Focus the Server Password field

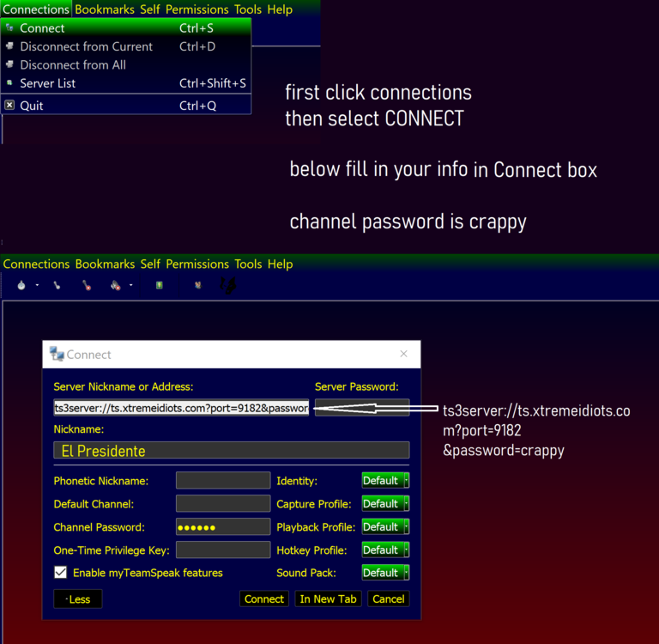[362, 408]
